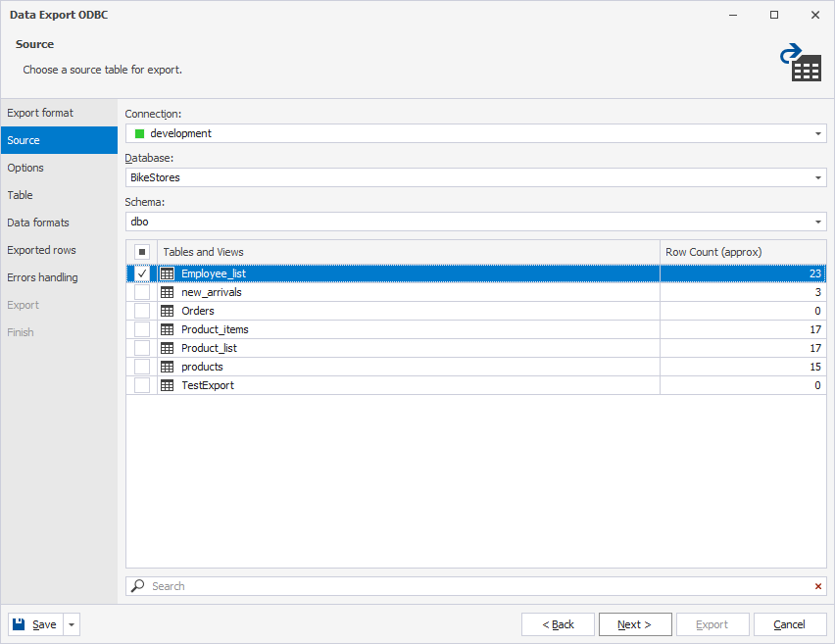
Task: Expand the Database dropdown list
Action: pos(818,177)
